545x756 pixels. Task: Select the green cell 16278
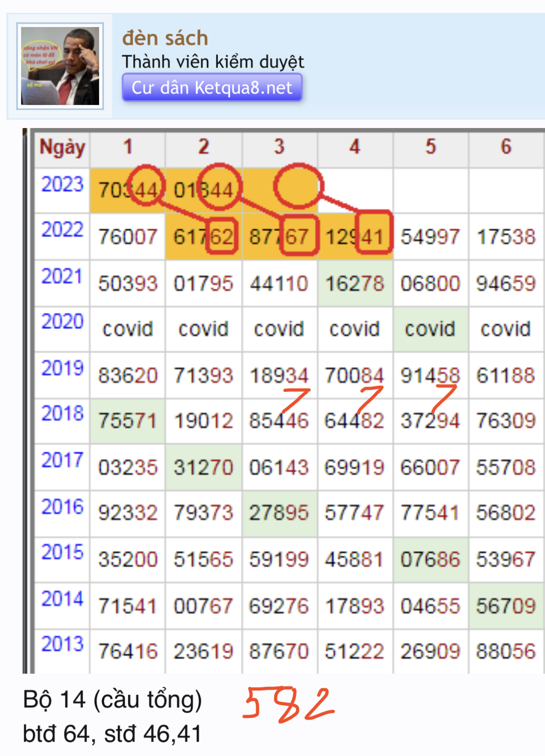(x=354, y=284)
